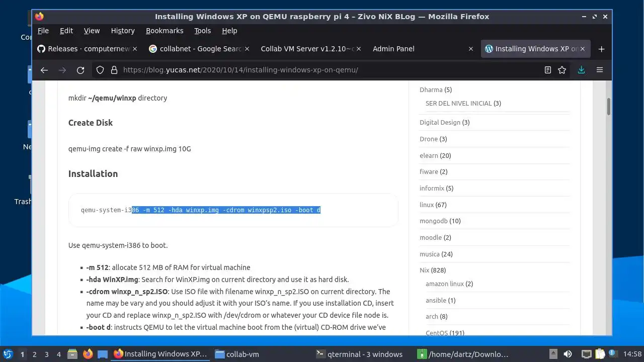
Task: Open the linux category link
Action: (x=427, y=205)
